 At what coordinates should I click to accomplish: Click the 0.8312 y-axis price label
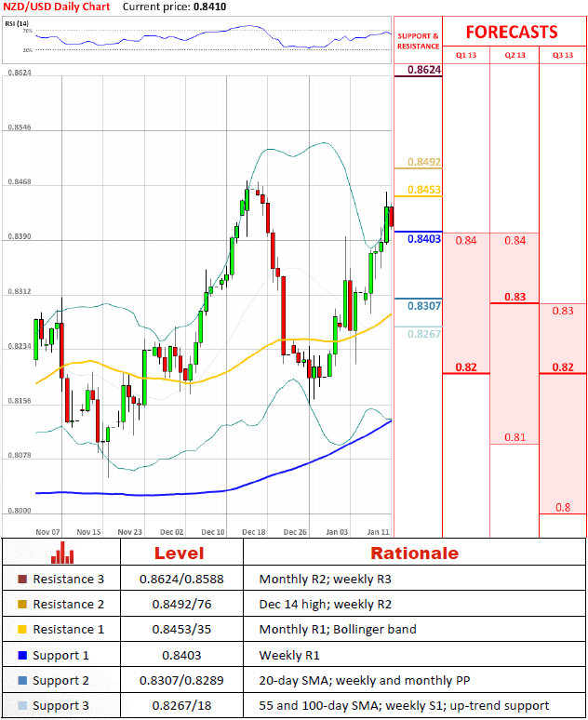pyautogui.click(x=20, y=291)
